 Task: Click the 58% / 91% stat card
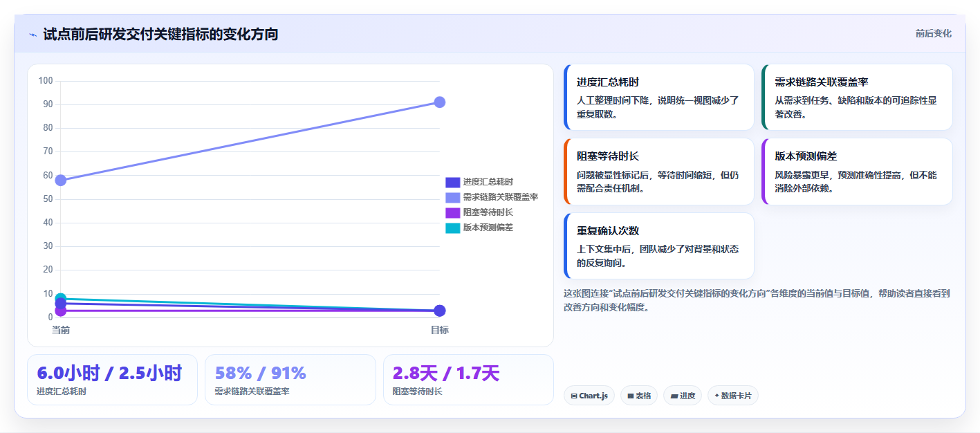[x=290, y=380]
